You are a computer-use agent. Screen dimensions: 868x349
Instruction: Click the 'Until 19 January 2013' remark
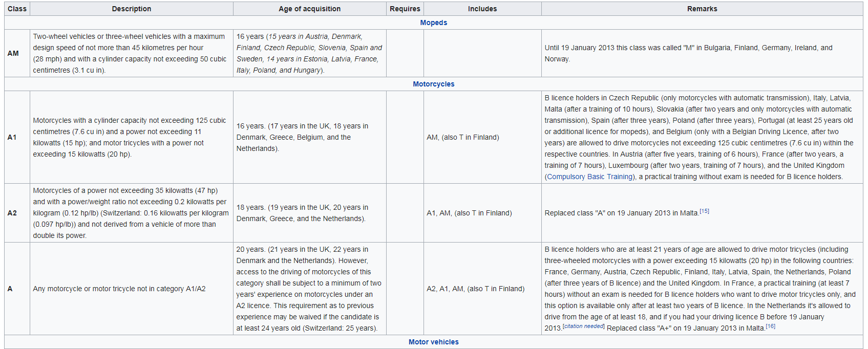tap(702, 53)
